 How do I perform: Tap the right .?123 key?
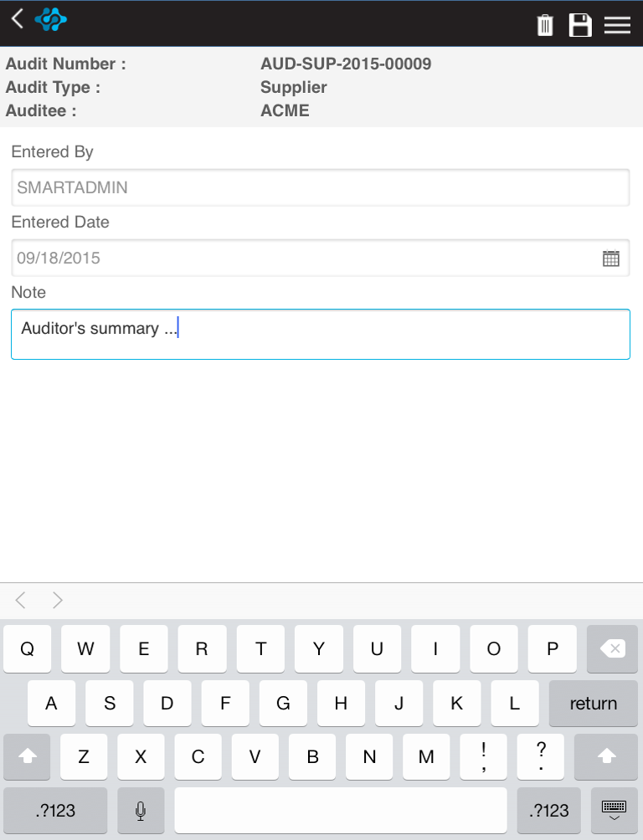(548, 811)
